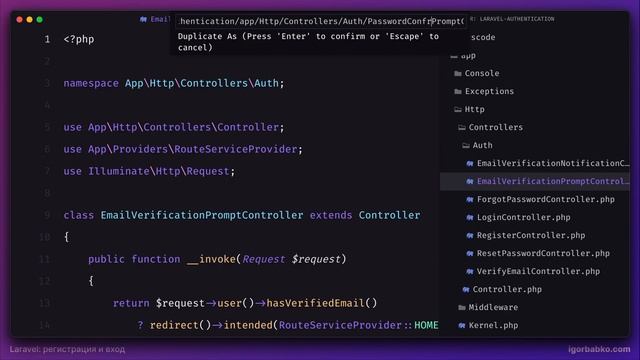Click EmailVerificationPromptController class name in code
The image size is (640, 360).
[x=202, y=215]
